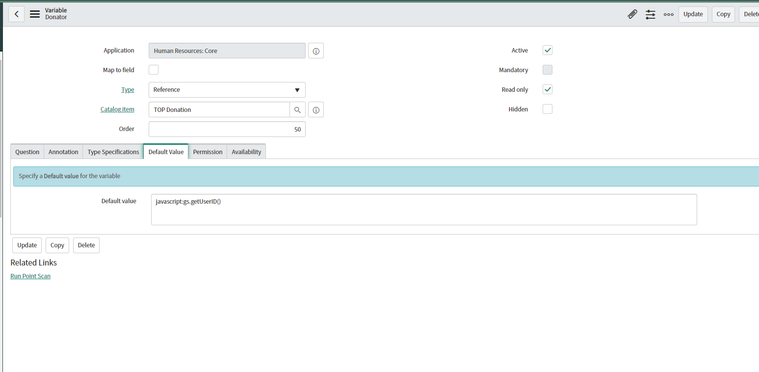
Task: Toggle the Active checkbox
Action: (x=547, y=50)
